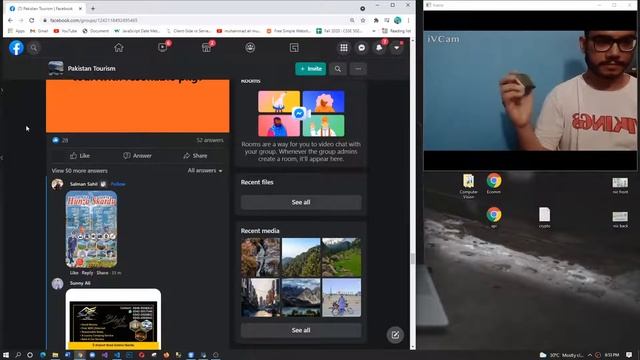
Task: Open Facebook search magnifier beside the logo
Action: 34,48
